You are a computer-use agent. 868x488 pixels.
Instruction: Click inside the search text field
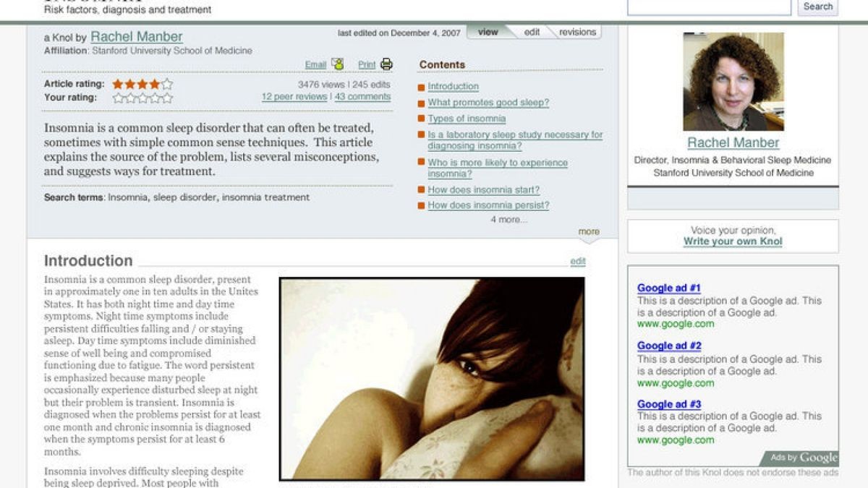(x=709, y=7)
